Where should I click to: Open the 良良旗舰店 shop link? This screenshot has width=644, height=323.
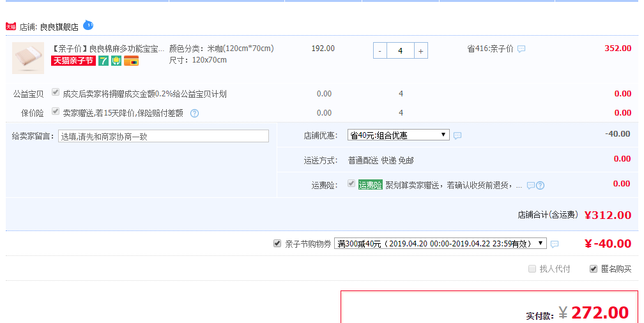pos(59,27)
